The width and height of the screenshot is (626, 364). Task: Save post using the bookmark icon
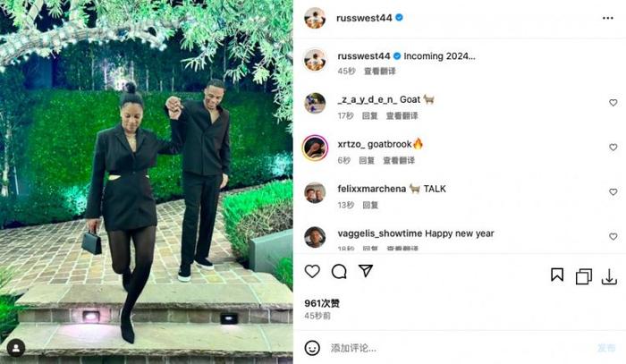coord(557,275)
